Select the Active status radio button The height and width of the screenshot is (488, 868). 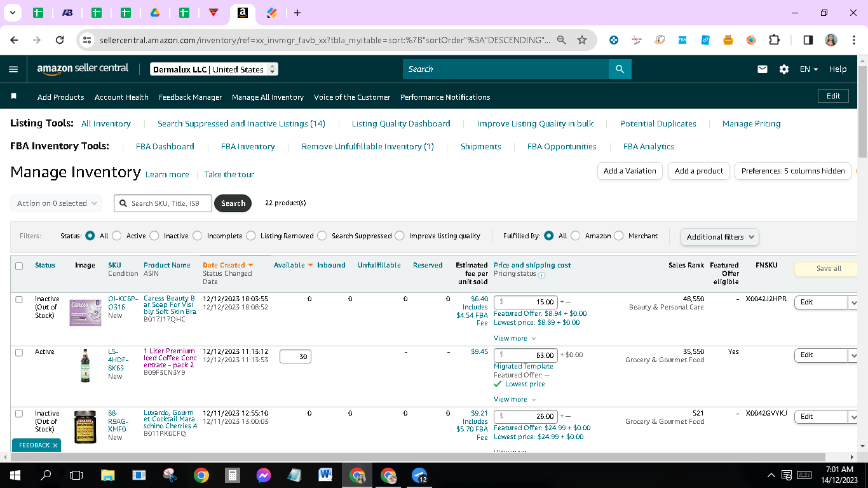pos(117,236)
